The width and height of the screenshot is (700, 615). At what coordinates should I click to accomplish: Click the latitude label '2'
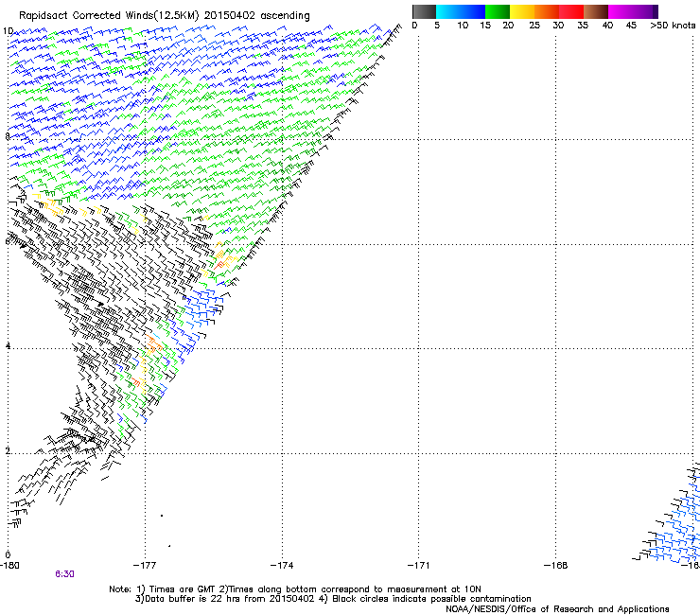(8, 451)
